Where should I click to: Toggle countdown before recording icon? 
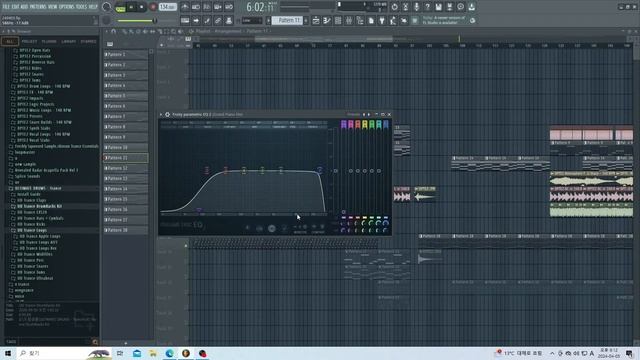(207, 7)
